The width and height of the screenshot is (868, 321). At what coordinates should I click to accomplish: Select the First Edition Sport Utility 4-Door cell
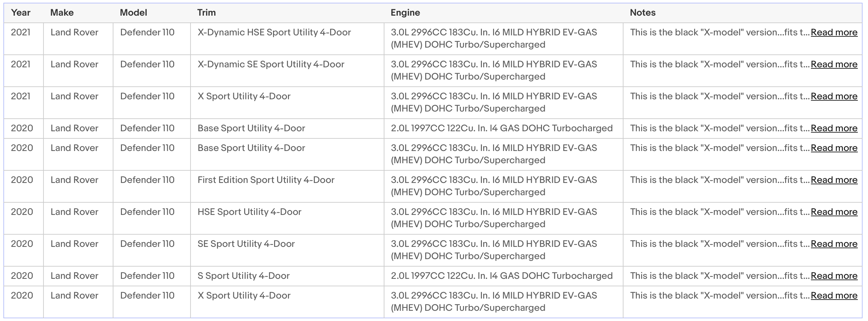pyautogui.click(x=287, y=186)
